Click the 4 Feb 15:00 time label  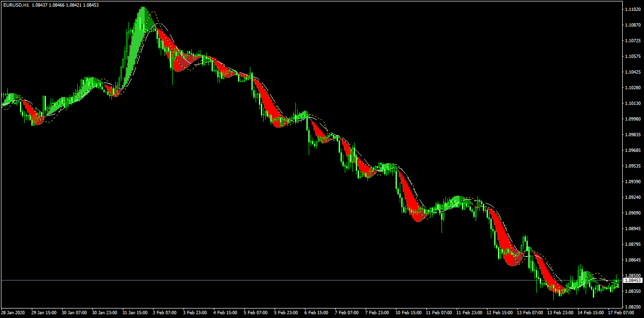click(226, 313)
